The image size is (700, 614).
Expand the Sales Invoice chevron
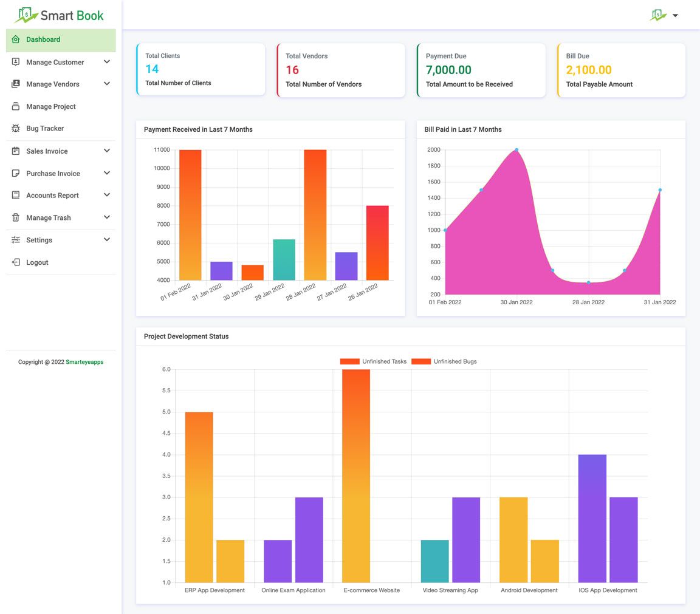tap(107, 151)
